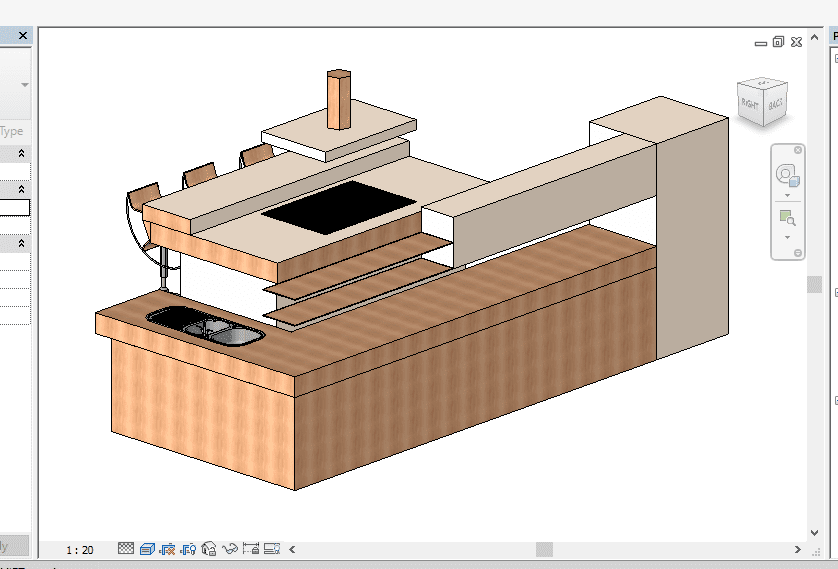The height and width of the screenshot is (569, 838).
Task: Open the Detail Level menu icon
Action: click(126, 549)
